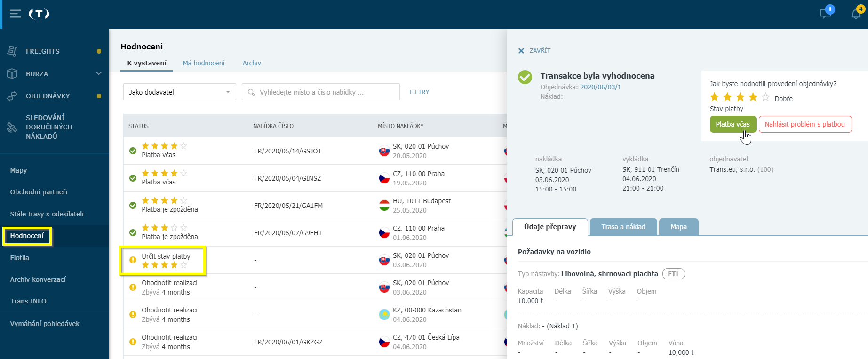The width and height of the screenshot is (868, 359).
Task: Select offer FR/2020/05/07/G9EH1 row
Action: click(288, 233)
